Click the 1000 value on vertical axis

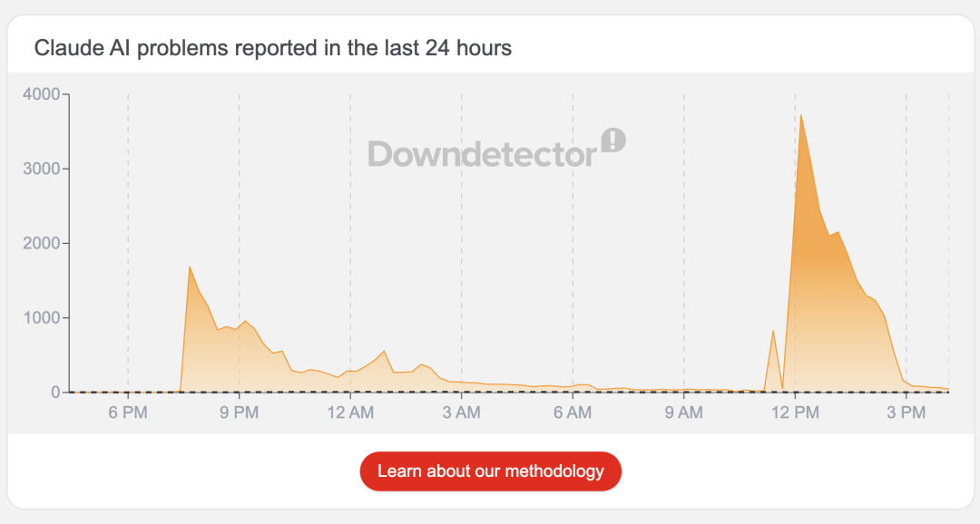42,317
